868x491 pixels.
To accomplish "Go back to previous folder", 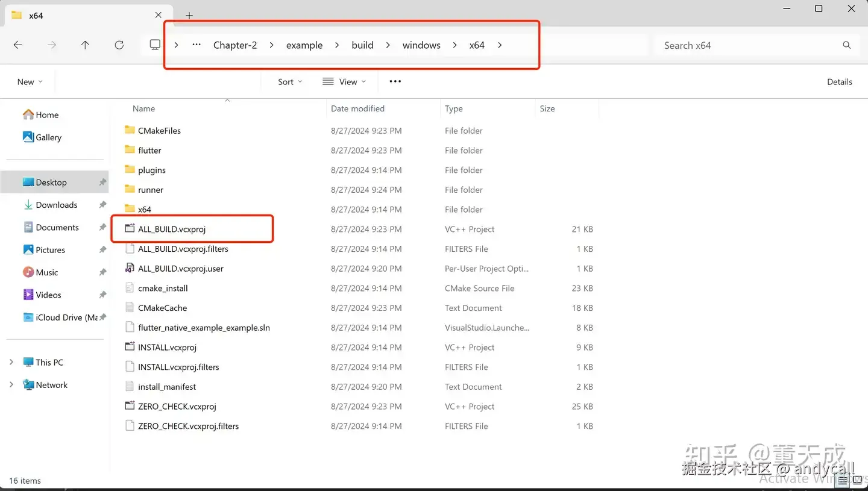I will (x=18, y=45).
